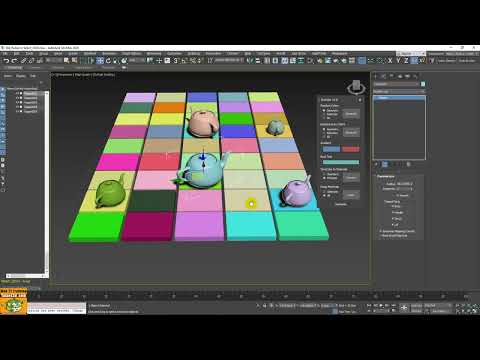Activate the Select and Place tool

pyautogui.click(x=124, y=61)
